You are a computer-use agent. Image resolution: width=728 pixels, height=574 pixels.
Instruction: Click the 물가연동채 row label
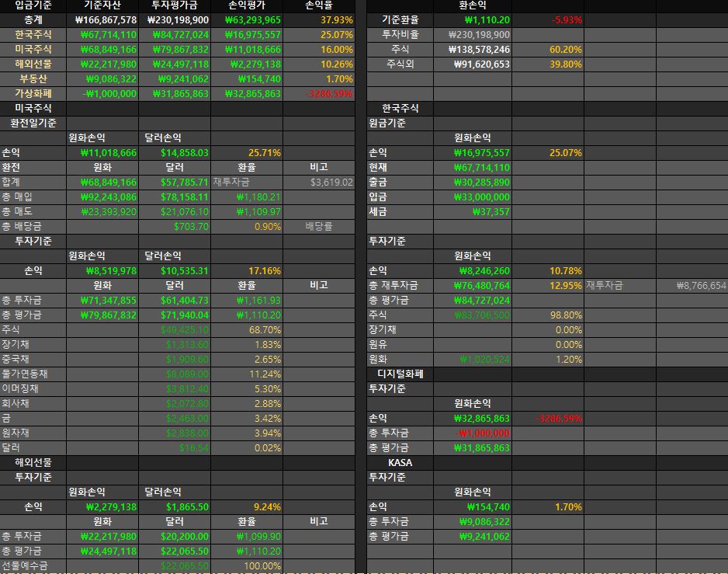33,374
